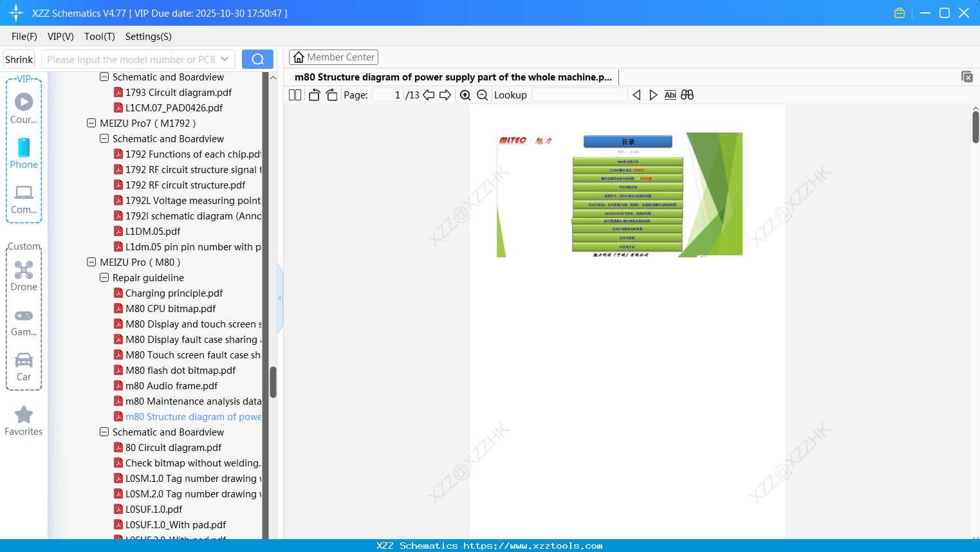Collapse the Repair guideline folder
The width and height of the screenshot is (980, 552).
tap(104, 277)
